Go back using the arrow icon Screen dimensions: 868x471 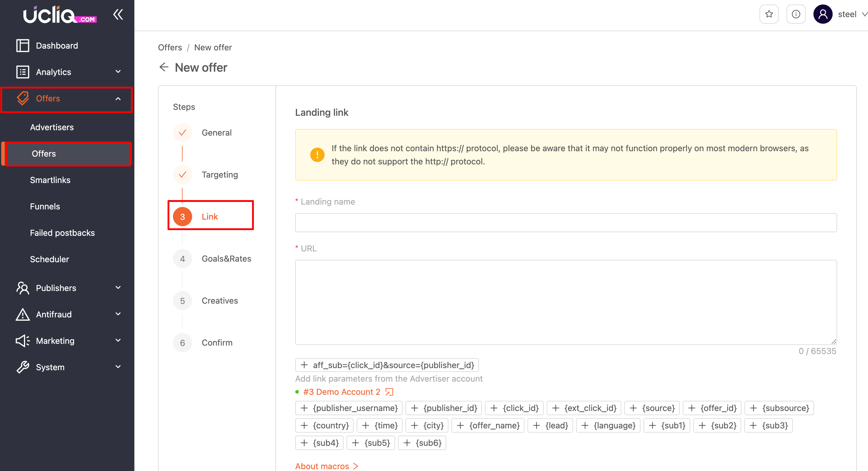tap(164, 67)
